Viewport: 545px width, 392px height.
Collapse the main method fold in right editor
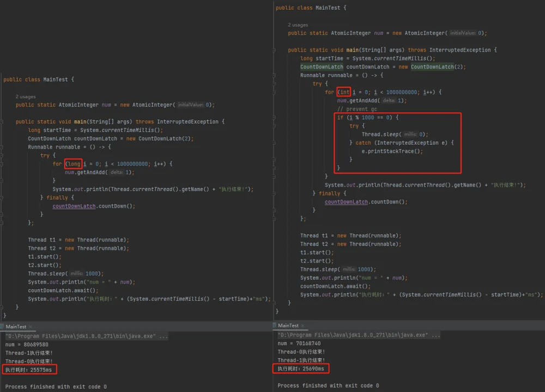(274, 50)
